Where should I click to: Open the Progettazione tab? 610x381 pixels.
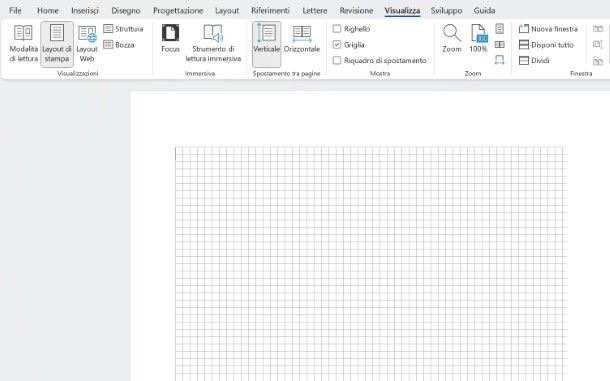pyautogui.click(x=178, y=11)
